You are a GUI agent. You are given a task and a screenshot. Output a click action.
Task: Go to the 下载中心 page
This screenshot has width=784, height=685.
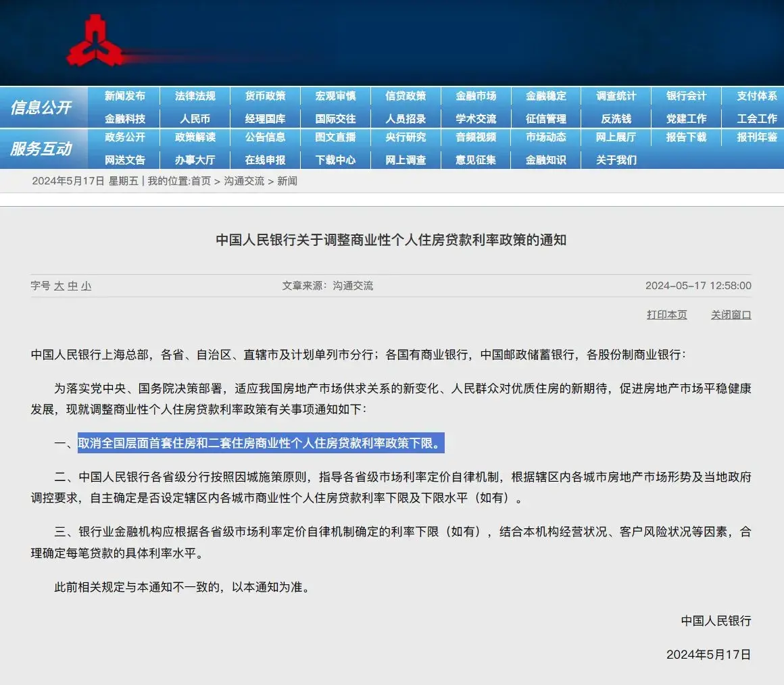click(x=336, y=159)
